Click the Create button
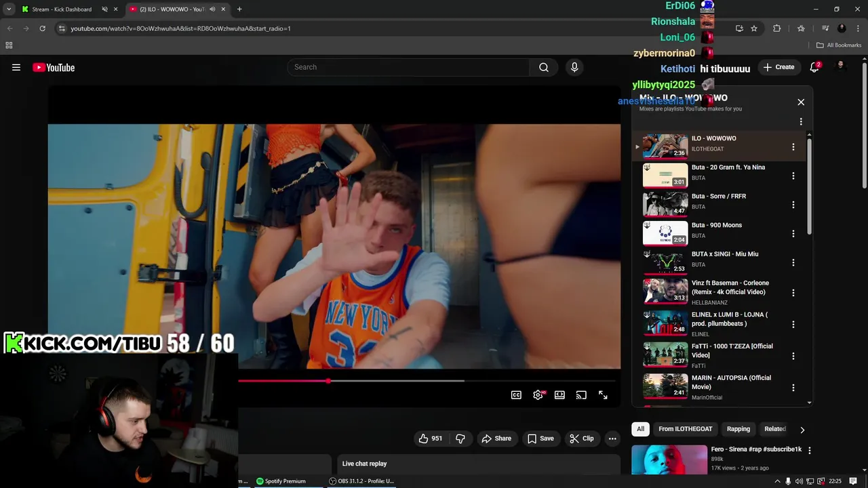Viewport: 868px width, 488px height. coord(778,67)
